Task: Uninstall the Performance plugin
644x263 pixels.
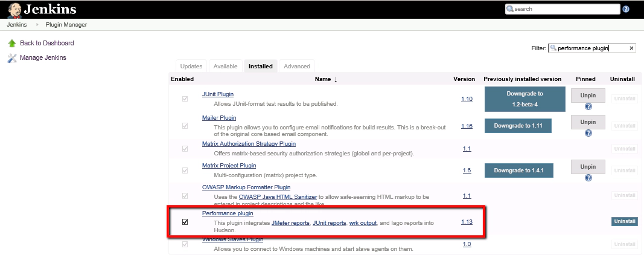Action: [624, 222]
